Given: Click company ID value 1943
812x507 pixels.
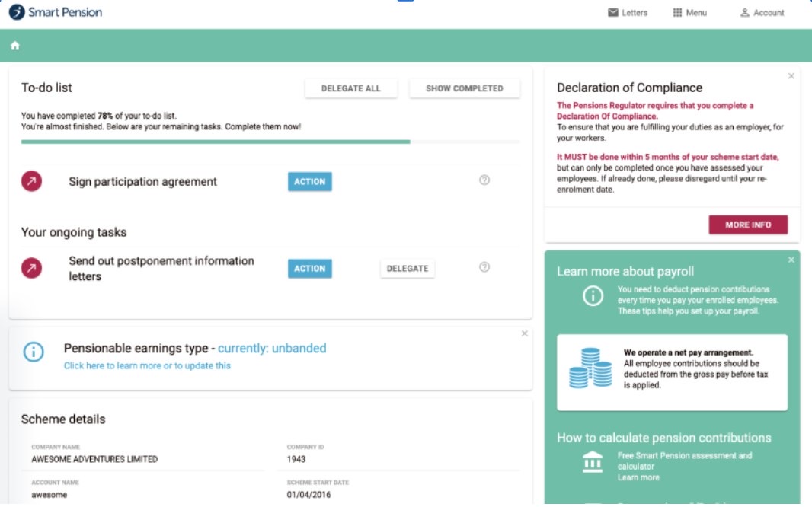Looking at the screenshot, I should (x=296, y=459).
